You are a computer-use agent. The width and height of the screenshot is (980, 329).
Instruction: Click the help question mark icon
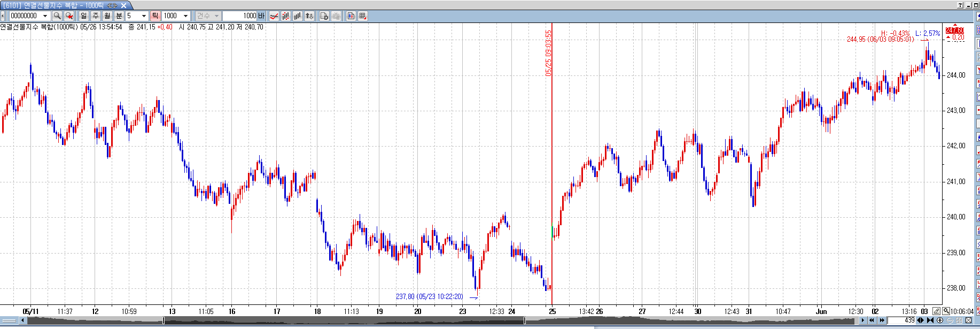(x=960, y=5)
